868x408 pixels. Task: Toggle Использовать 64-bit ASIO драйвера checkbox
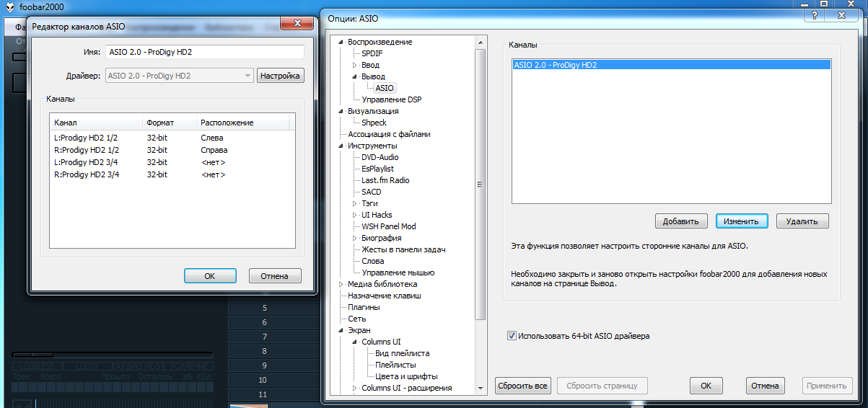tap(512, 336)
